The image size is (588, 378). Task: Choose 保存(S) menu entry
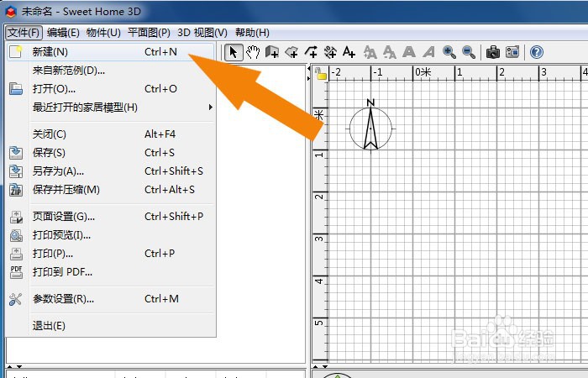111,153
